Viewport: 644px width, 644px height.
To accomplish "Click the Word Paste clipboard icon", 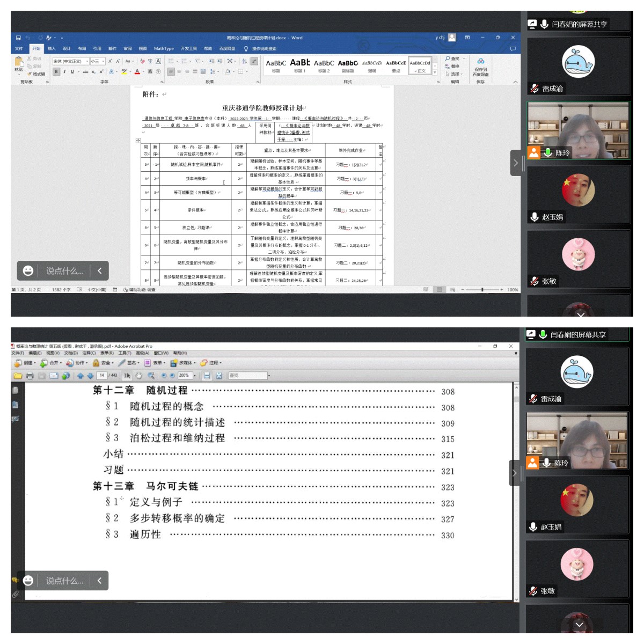I will tap(18, 63).
